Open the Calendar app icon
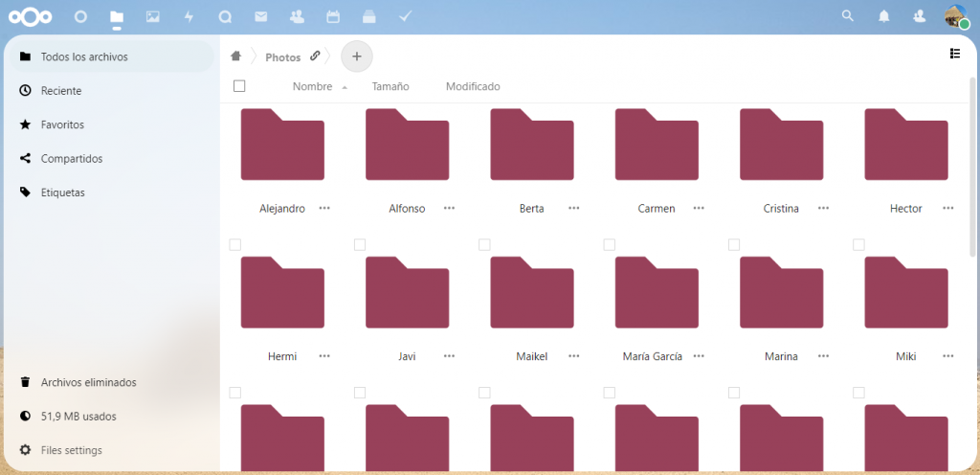 pos(333,17)
